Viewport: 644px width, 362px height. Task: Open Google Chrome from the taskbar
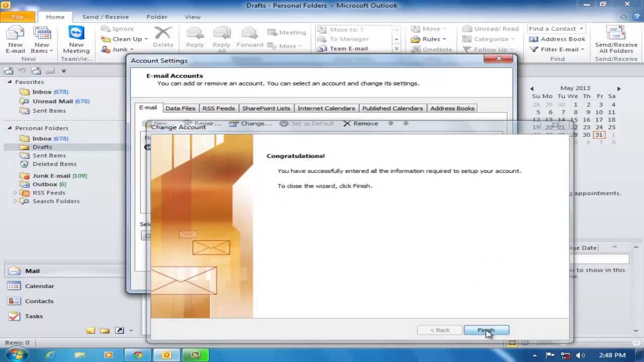(x=137, y=355)
